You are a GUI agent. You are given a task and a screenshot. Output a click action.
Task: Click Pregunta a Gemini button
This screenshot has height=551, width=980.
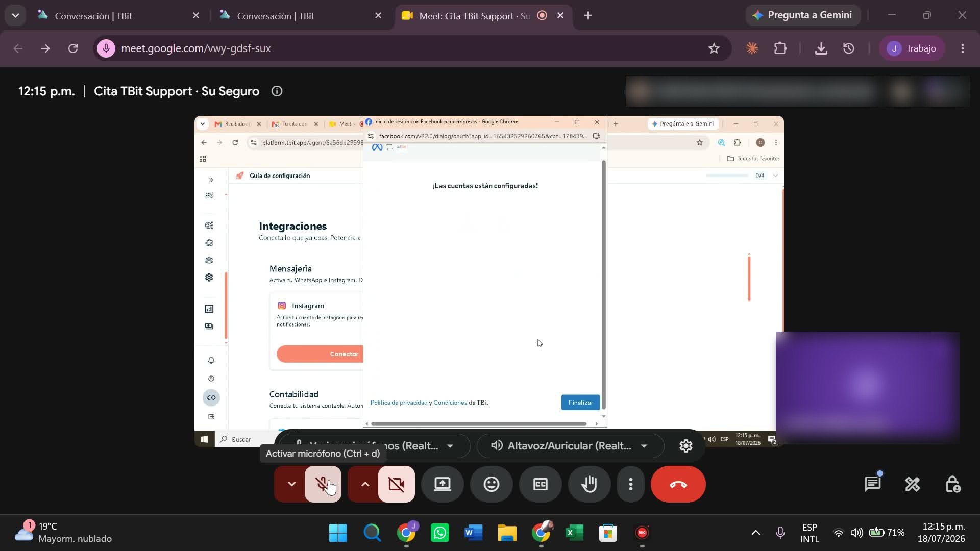(x=803, y=15)
